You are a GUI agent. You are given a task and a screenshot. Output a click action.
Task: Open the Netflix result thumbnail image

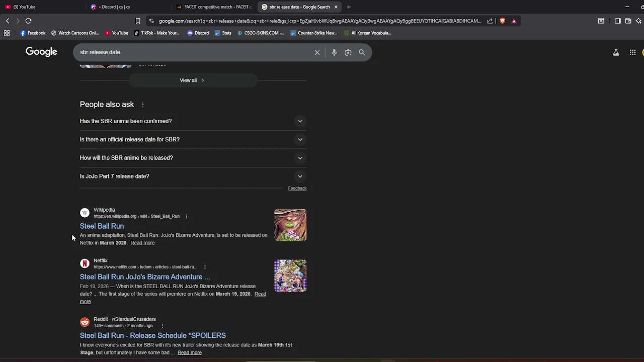click(290, 276)
